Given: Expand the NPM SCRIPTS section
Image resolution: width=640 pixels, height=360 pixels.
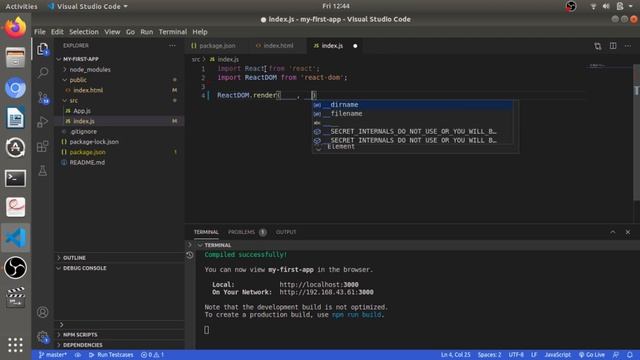Looking at the screenshot, I should pyautogui.click(x=118, y=335).
